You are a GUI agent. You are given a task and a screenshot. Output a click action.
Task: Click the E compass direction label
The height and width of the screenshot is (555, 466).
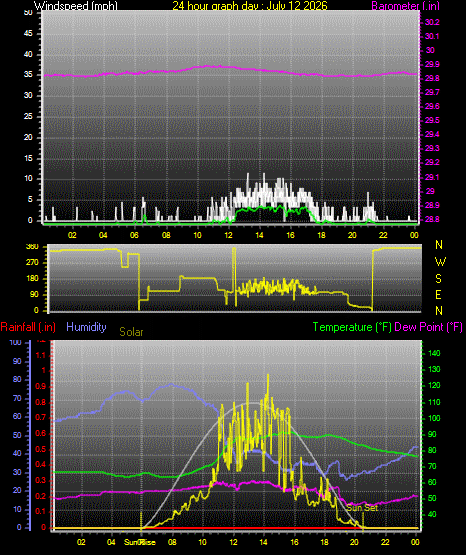[438, 294]
